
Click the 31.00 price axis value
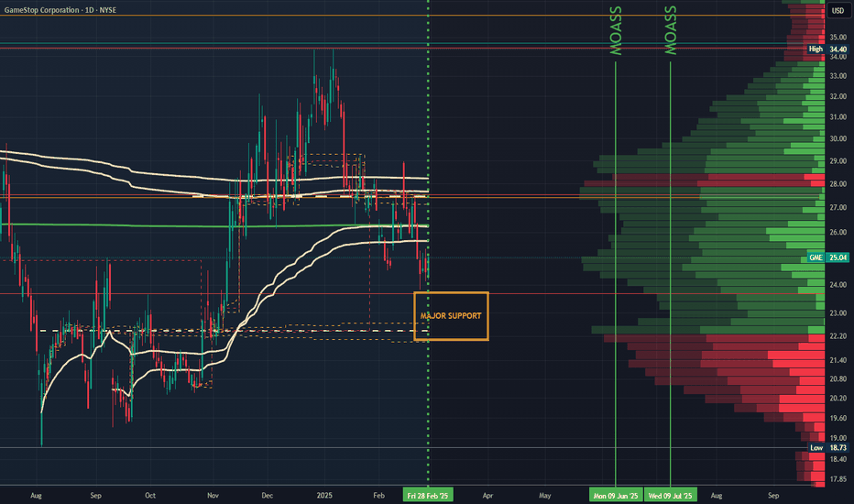(x=838, y=117)
